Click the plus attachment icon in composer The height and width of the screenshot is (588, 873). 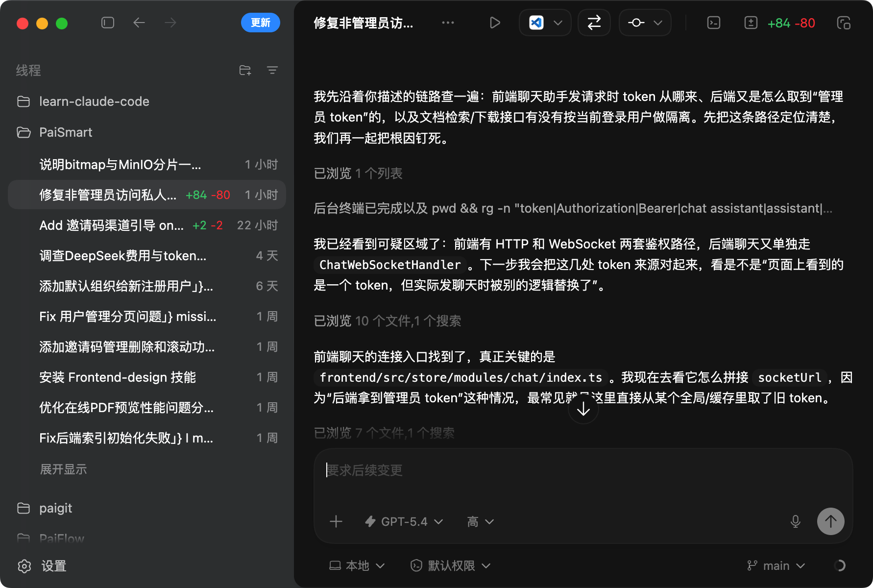point(336,521)
